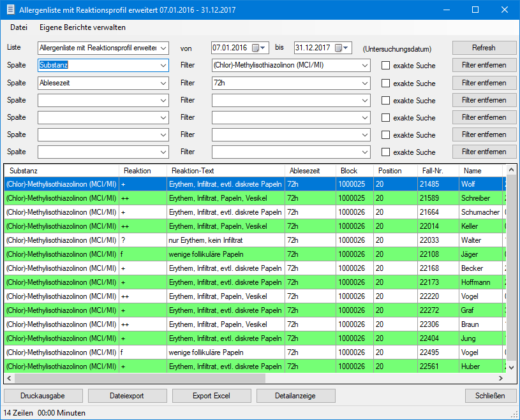Expand the Liste report dropdown
This screenshot has width=520, height=420.
(163, 48)
